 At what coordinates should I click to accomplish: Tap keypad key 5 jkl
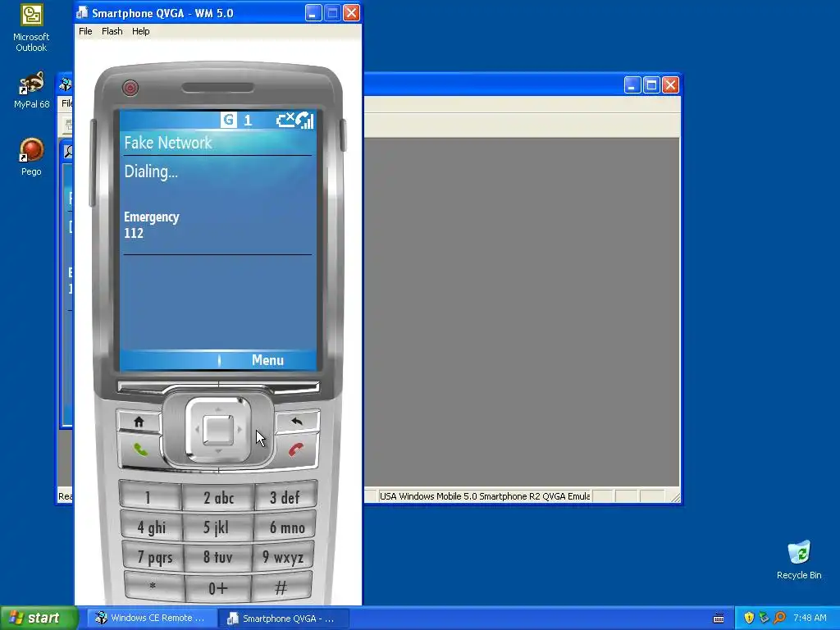pos(217,527)
